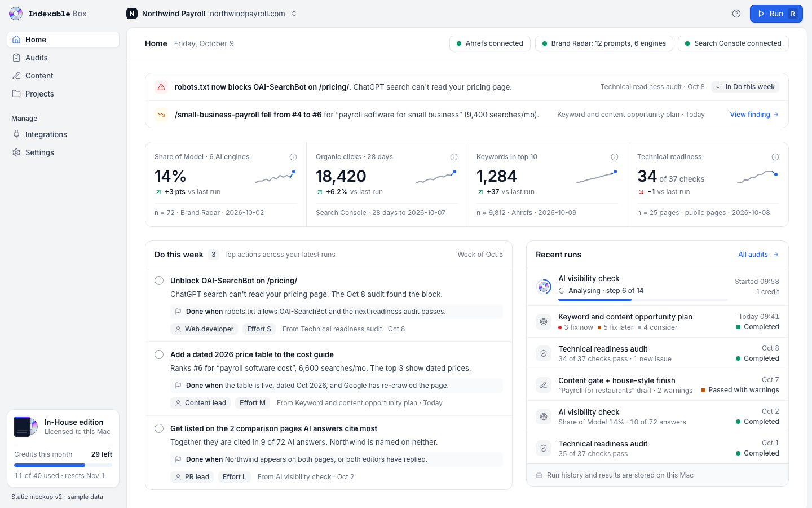This screenshot has height=508, width=812.
Task: Click the '3 fix now' count
Action: [576, 327]
